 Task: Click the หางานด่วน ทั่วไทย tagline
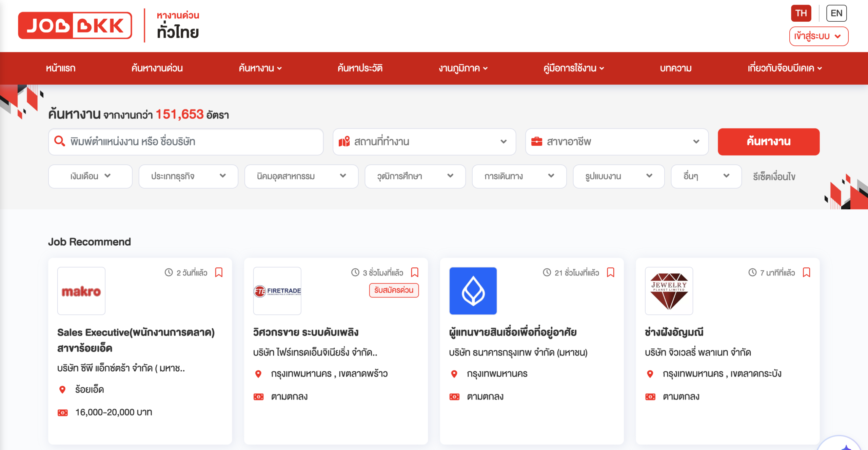(x=178, y=25)
